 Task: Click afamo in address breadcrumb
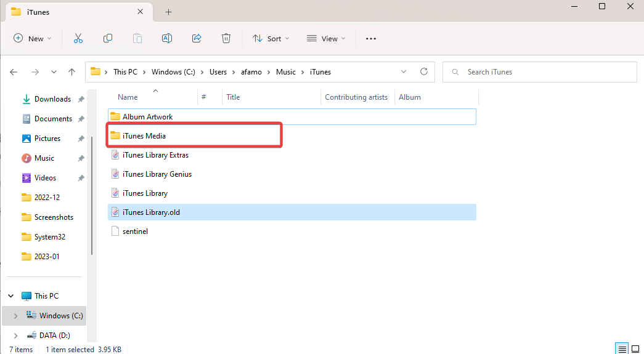point(252,72)
